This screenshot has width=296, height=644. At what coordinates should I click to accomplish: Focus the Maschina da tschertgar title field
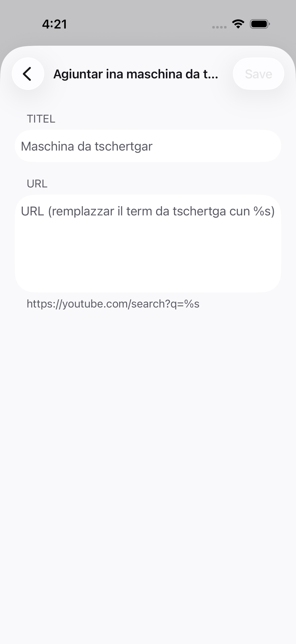click(x=148, y=146)
